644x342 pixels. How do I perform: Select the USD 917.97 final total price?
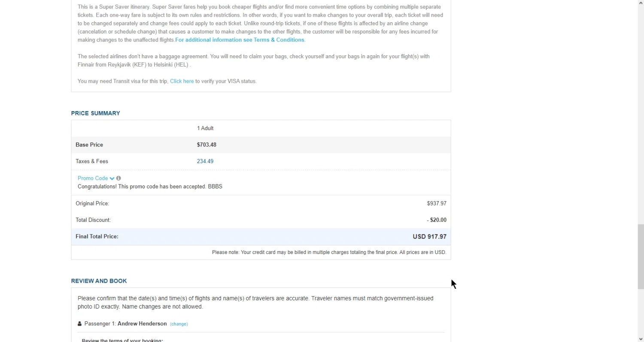coord(429,236)
